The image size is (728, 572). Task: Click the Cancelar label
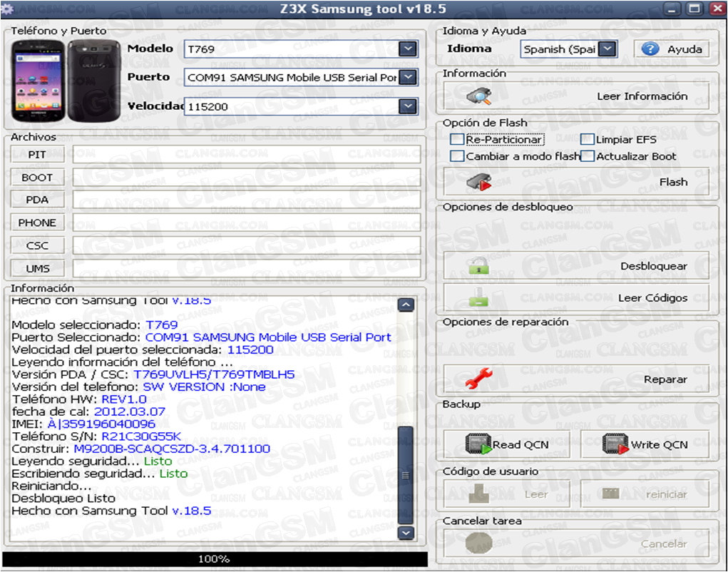point(664,543)
